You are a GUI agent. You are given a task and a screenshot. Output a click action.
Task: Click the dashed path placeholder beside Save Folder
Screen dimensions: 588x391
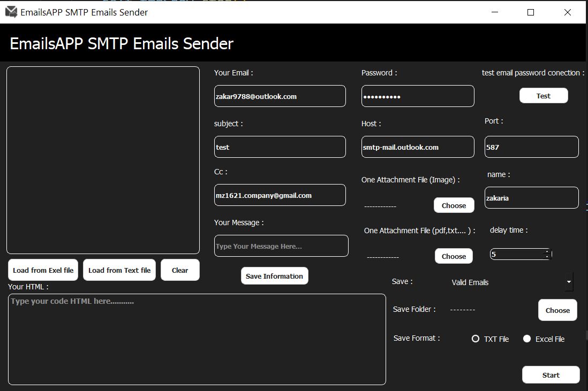pyautogui.click(x=463, y=310)
